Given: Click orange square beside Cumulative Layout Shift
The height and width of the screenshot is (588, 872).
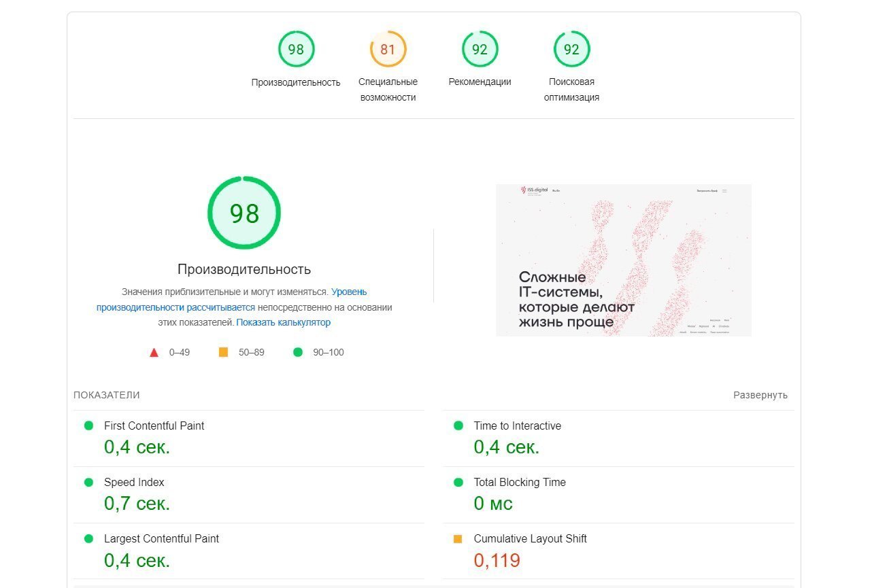Looking at the screenshot, I should [x=458, y=539].
